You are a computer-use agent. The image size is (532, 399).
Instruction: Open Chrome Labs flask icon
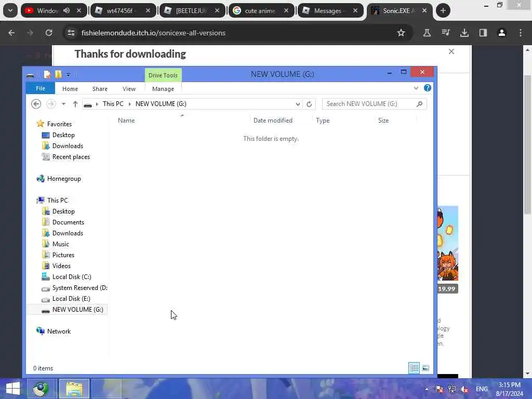pyautogui.click(x=427, y=33)
